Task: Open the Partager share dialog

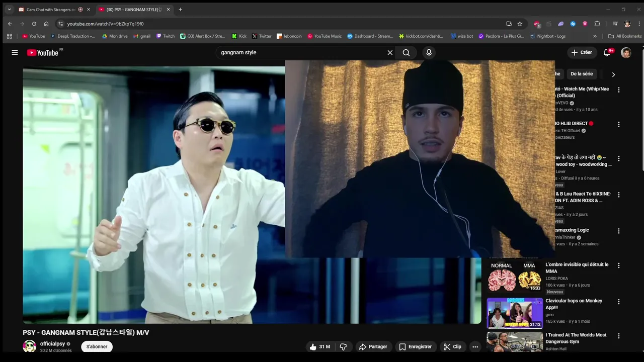Action: tap(373, 347)
